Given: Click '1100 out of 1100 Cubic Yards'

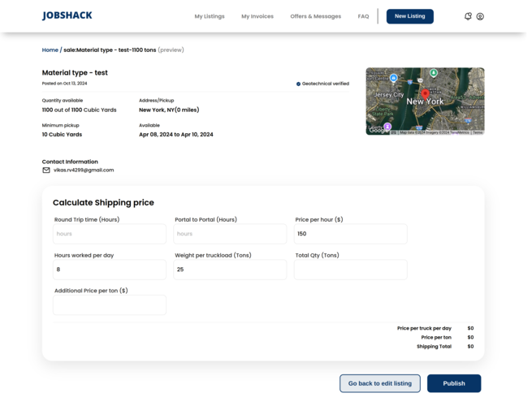Looking at the screenshot, I should point(79,110).
